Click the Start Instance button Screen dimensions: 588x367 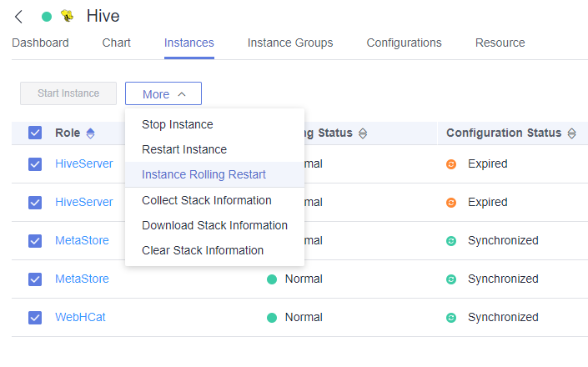coord(68,93)
